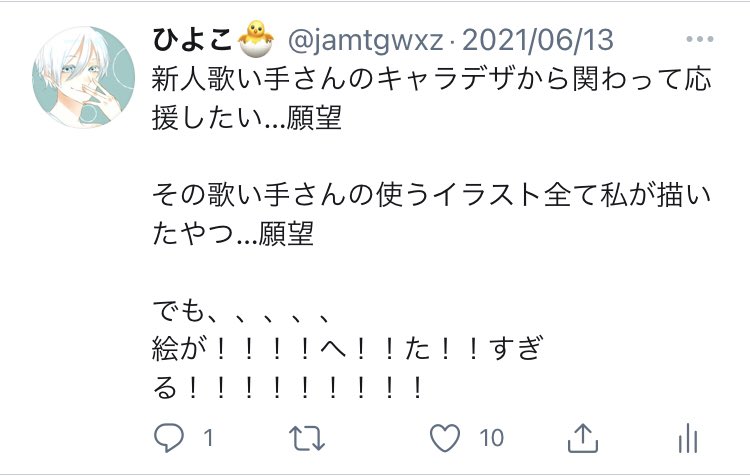The image size is (750, 476).
Task: Click the reply count 1
Action: 208,438
